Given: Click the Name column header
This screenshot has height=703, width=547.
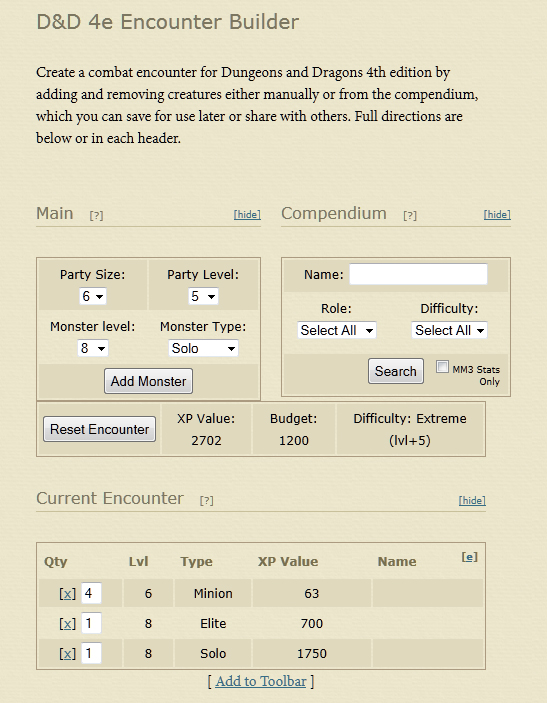Looking at the screenshot, I should coord(397,561).
